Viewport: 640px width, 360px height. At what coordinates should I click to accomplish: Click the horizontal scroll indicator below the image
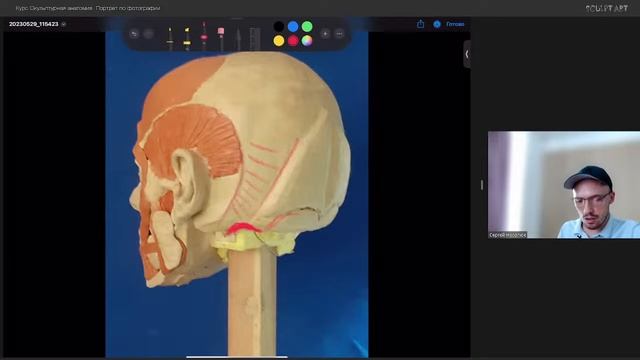point(237,357)
